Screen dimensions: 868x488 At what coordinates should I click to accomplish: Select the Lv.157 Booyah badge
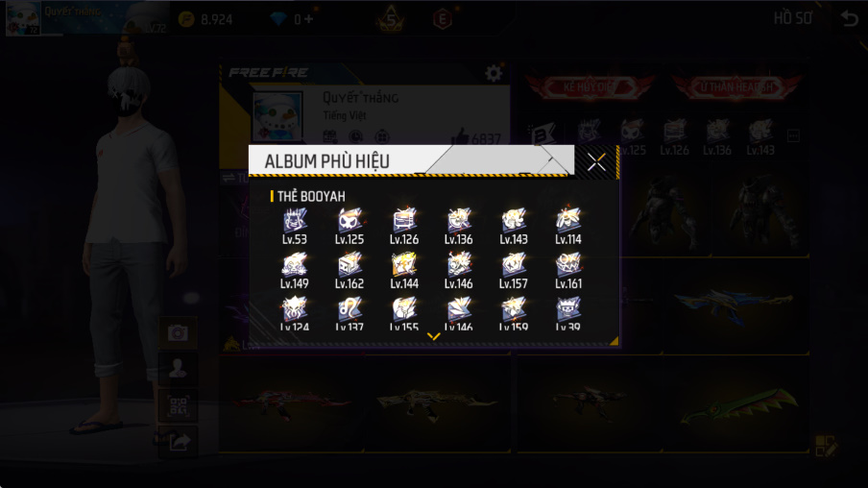click(514, 270)
